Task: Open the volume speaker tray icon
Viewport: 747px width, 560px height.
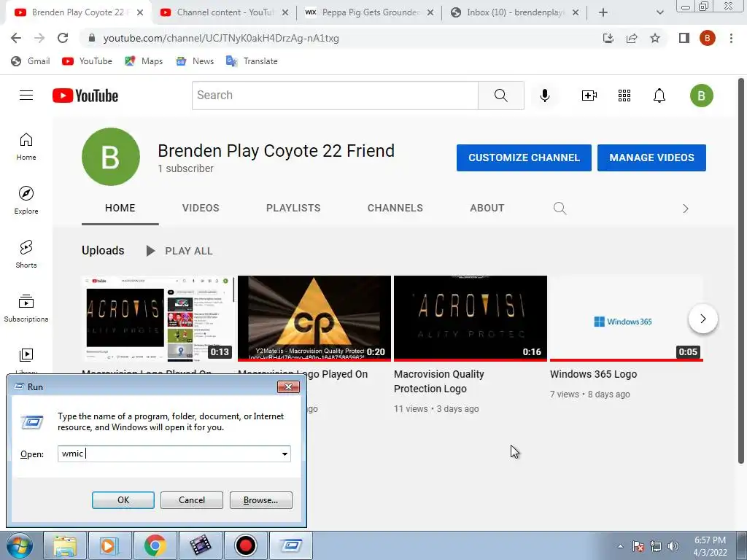Action: (x=673, y=546)
